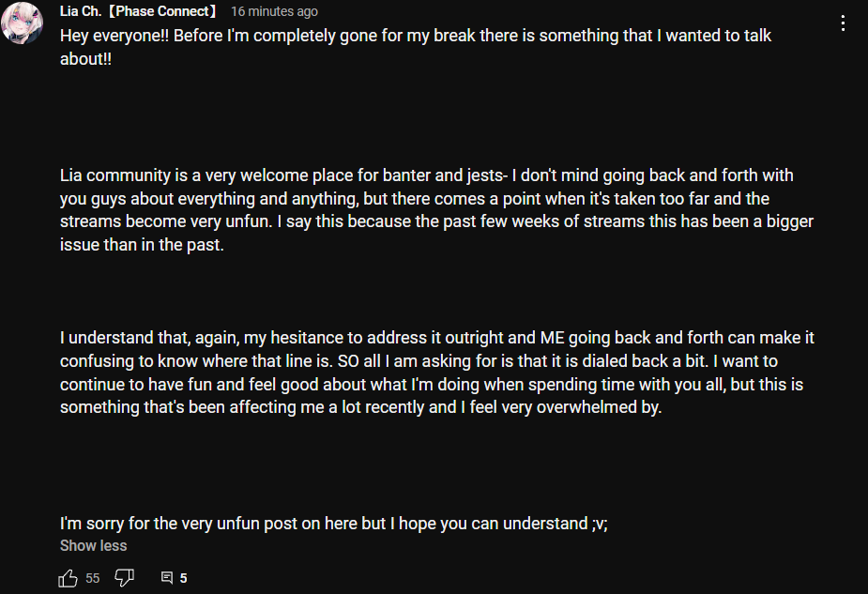Click the 55 likes count
Image resolution: width=868 pixels, height=594 pixels.
coord(93,578)
